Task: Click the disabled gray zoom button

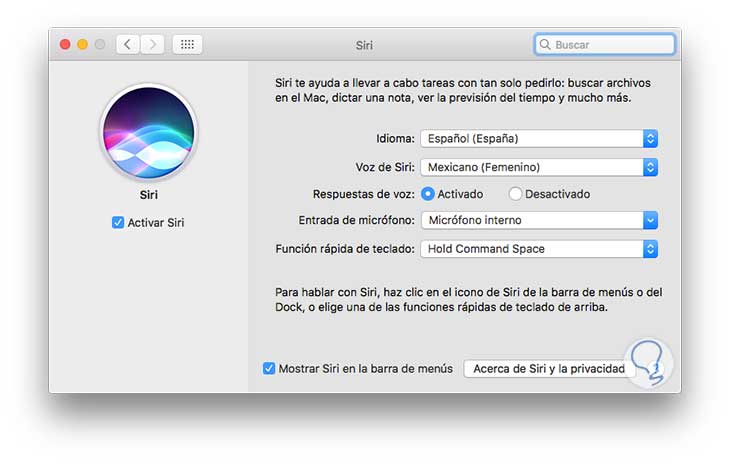Action: pos(100,44)
